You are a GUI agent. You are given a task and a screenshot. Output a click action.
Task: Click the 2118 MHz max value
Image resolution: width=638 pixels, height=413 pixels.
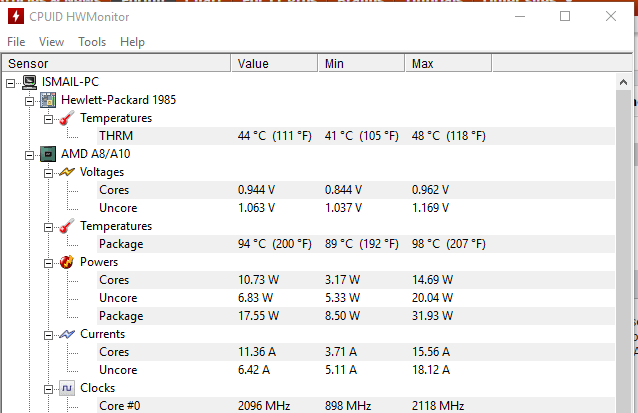[438, 406]
